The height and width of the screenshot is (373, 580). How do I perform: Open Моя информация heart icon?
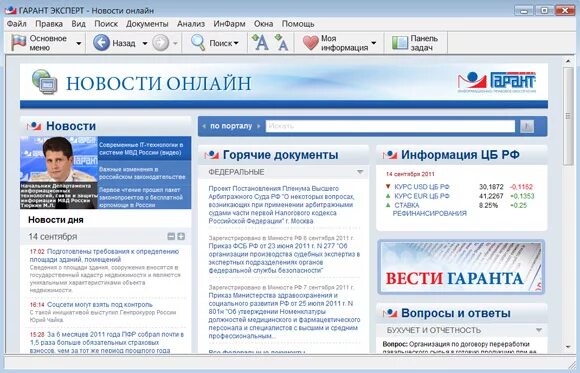pos(310,43)
